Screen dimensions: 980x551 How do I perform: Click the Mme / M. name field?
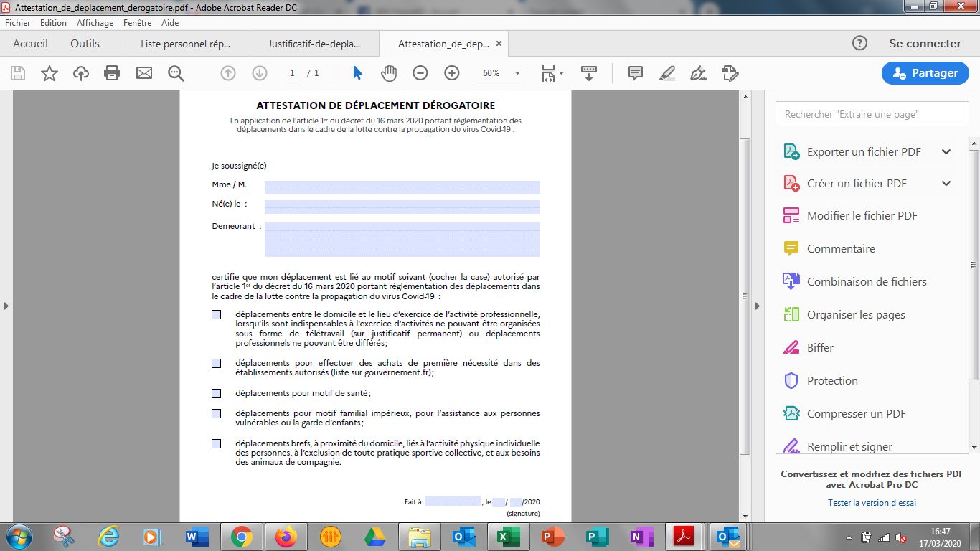pyautogui.click(x=402, y=187)
